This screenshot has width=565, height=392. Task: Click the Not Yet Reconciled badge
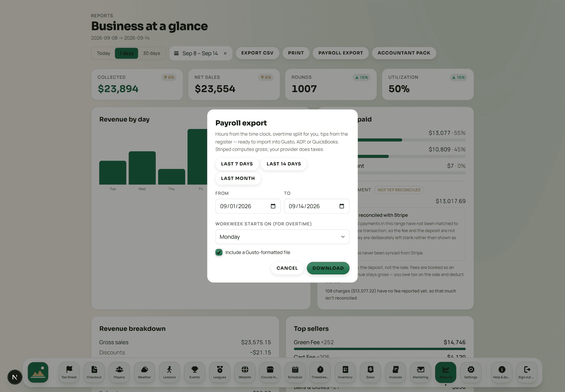pyautogui.click(x=399, y=190)
